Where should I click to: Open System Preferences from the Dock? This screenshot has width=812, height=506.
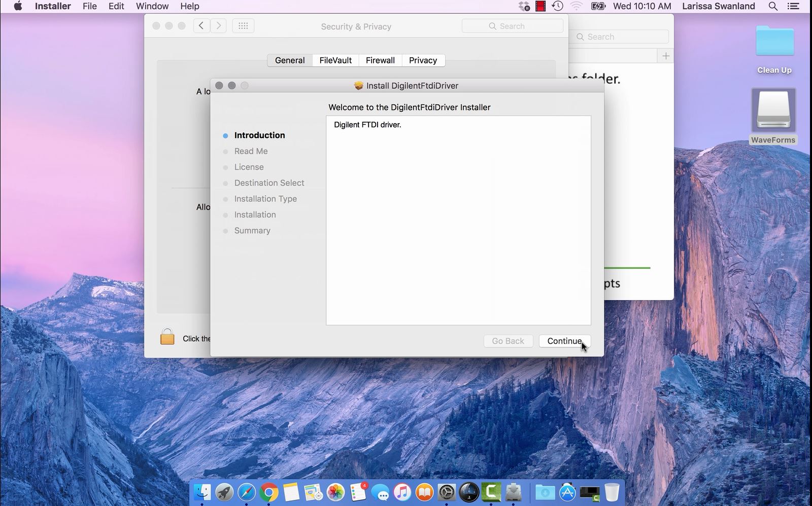click(447, 492)
